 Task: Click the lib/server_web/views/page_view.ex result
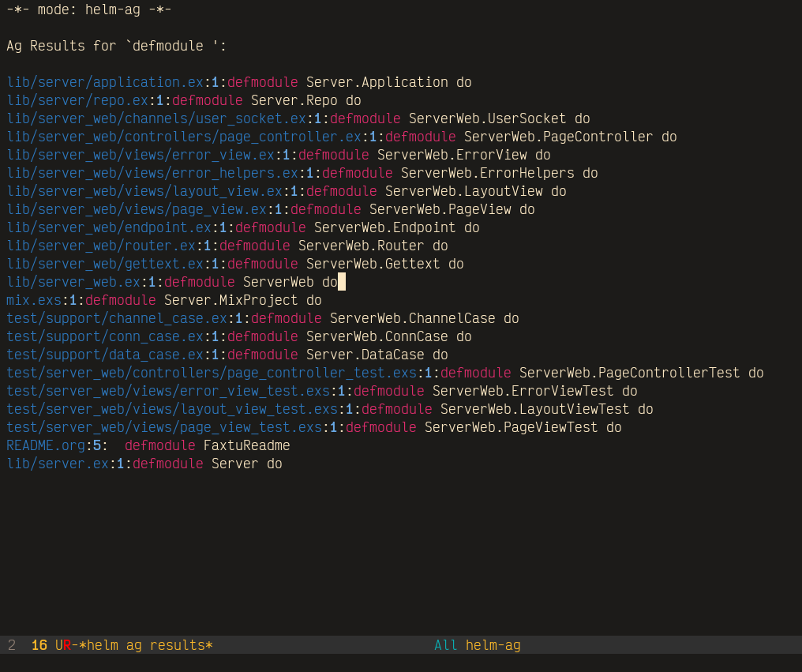click(137, 210)
